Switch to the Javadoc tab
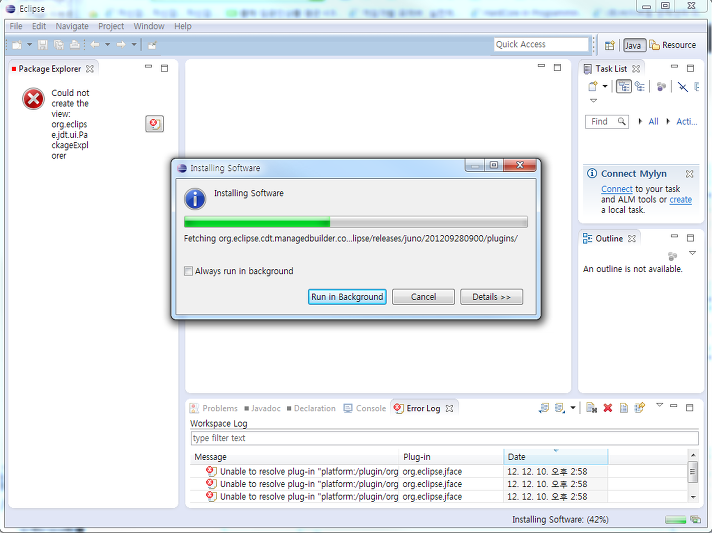The width and height of the screenshot is (712, 533). click(x=262, y=408)
